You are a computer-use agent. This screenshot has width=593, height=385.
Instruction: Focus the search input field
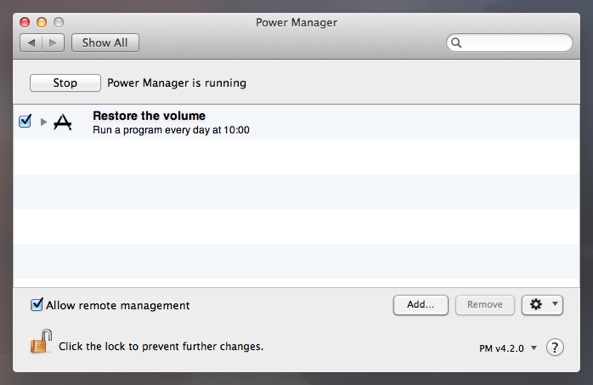point(509,43)
